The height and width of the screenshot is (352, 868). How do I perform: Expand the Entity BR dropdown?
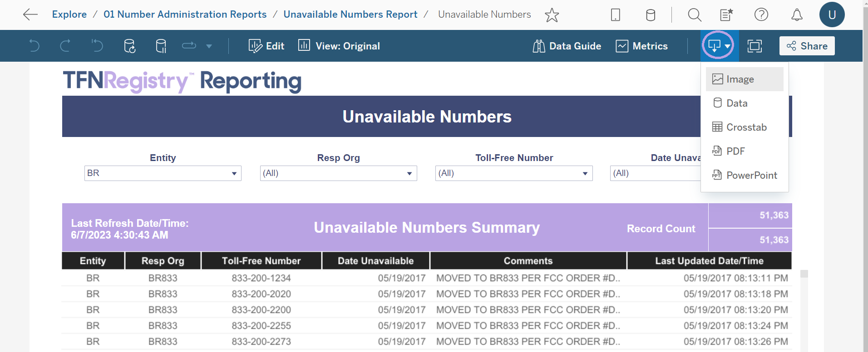163,173
